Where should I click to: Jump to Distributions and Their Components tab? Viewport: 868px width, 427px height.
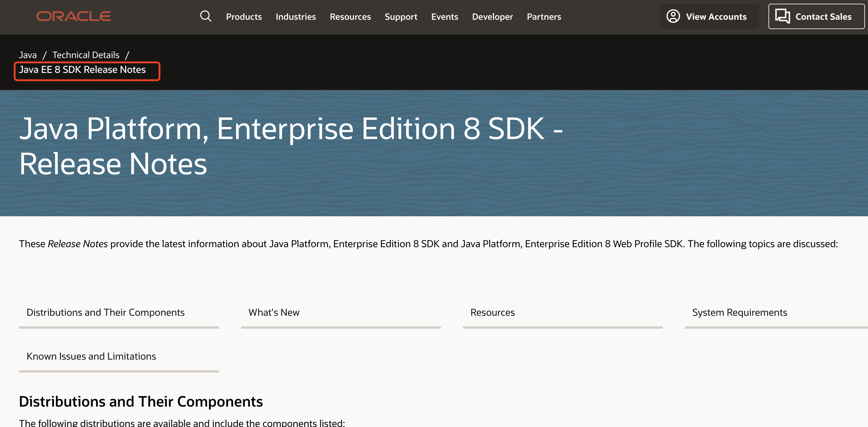tap(105, 312)
